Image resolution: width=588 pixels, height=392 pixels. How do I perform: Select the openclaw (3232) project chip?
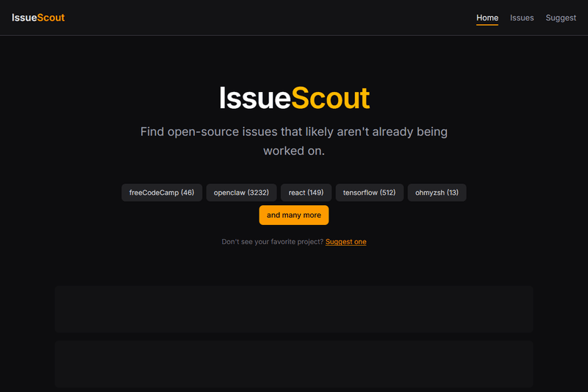(x=241, y=193)
